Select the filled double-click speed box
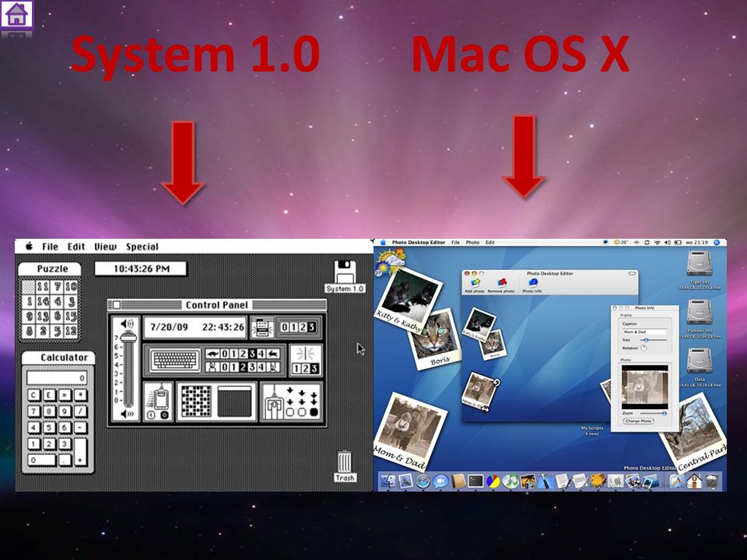 click(314, 411)
